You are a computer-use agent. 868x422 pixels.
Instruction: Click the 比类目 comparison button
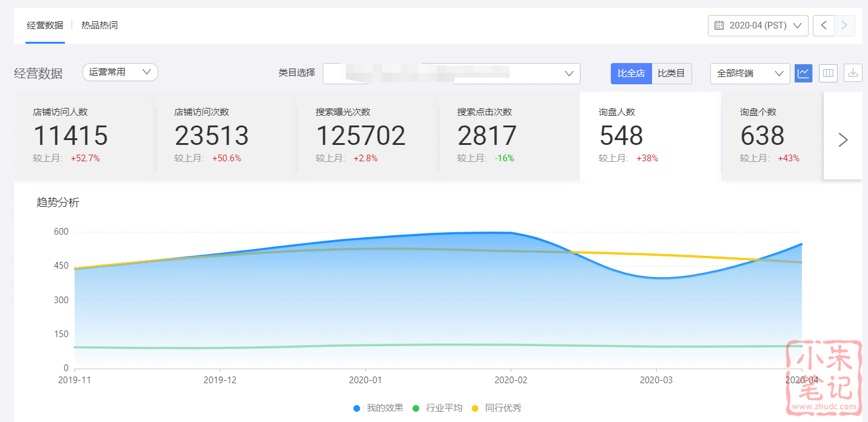(671, 73)
